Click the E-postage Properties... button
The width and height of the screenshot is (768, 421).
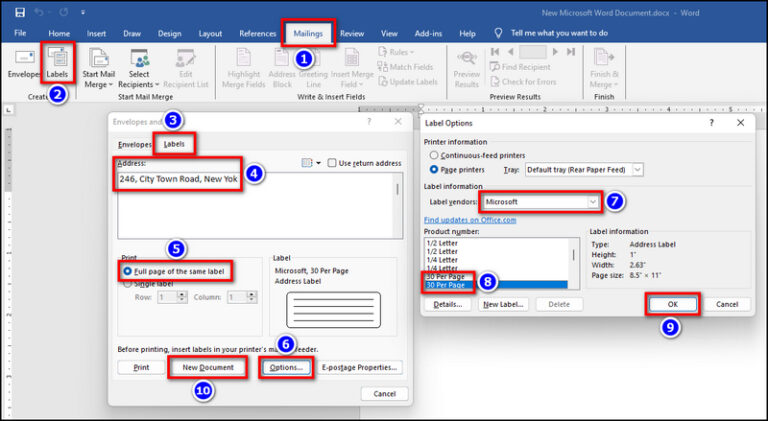(x=359, y=367)
